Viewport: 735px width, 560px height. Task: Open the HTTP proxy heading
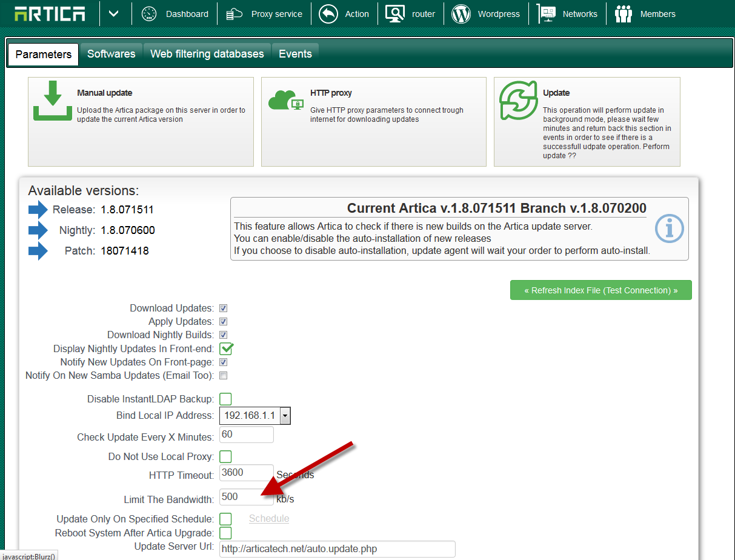coord(331,93)
